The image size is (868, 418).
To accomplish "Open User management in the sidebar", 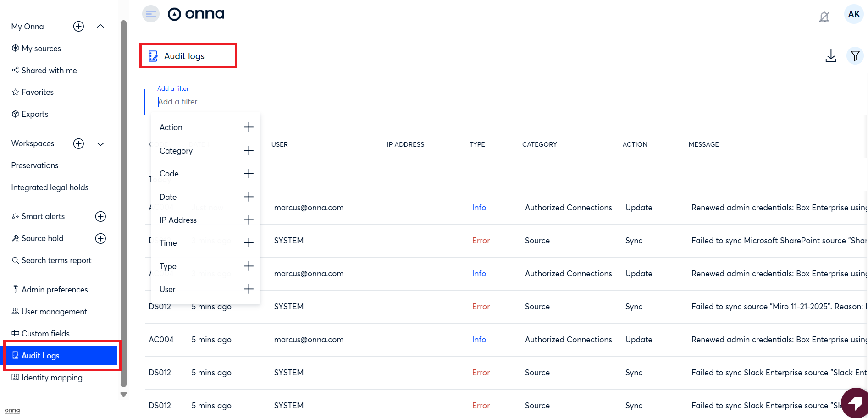I will pyautogui.click(x=54, y=312).
